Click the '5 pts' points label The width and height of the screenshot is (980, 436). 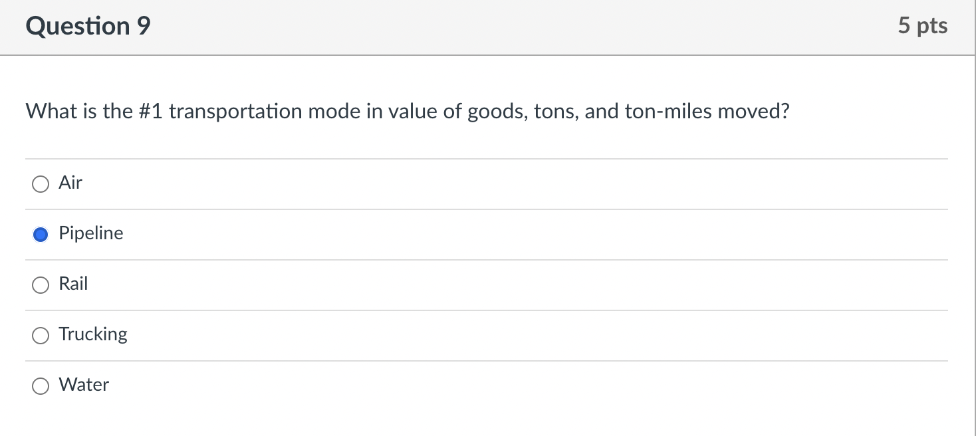click(x=922, y=26)
